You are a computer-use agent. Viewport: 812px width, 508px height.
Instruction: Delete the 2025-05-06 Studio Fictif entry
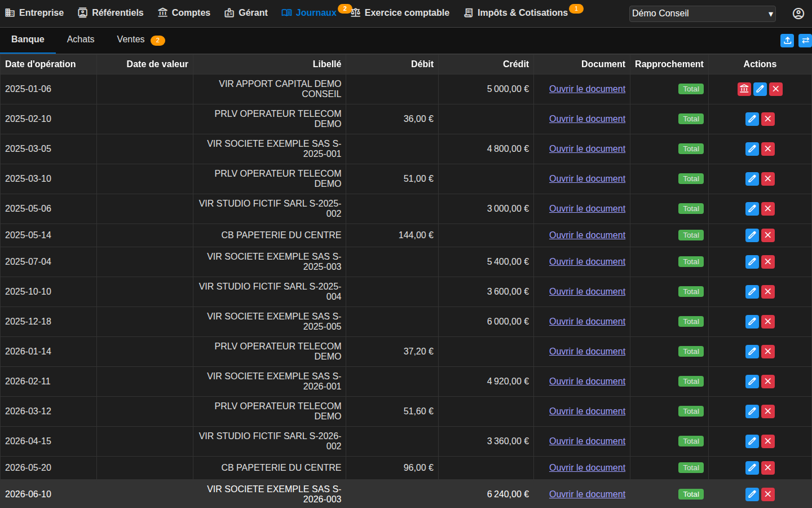768,209
